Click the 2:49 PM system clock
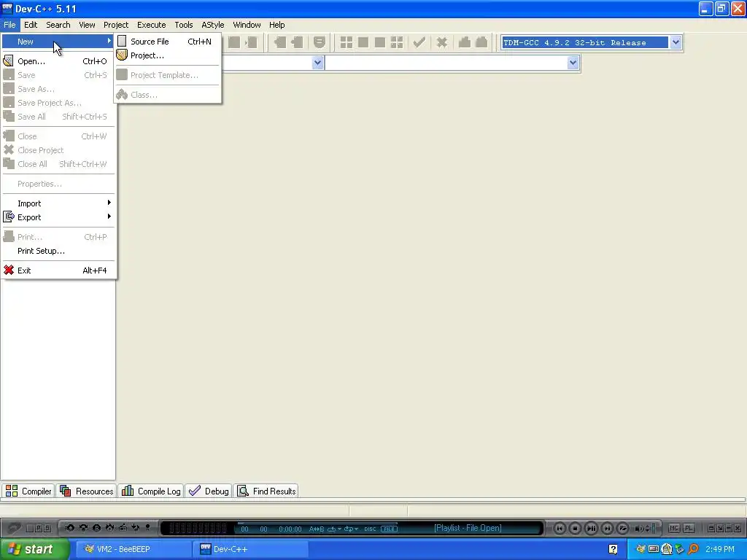Screen dimensions: 747x560 [x=720, y=549]
